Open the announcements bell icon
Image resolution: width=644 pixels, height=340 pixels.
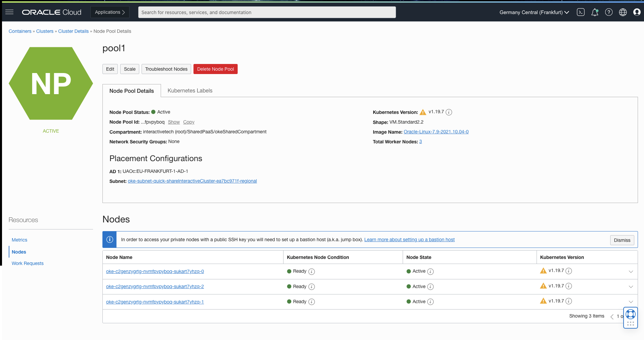(x=595, y=12)
